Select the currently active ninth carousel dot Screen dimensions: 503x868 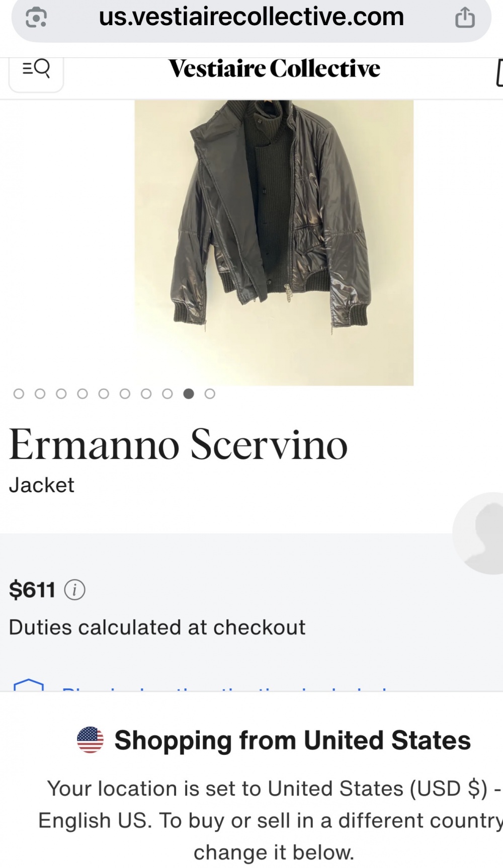click(189, 393)
